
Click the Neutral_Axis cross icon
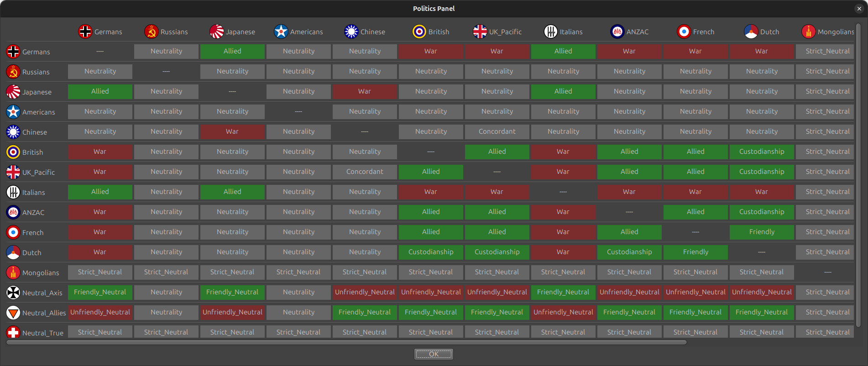[13, 293]
